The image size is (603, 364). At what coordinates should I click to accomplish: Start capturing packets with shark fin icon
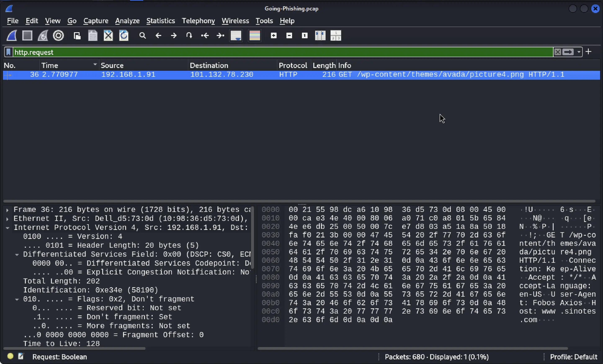click(12, 36)
